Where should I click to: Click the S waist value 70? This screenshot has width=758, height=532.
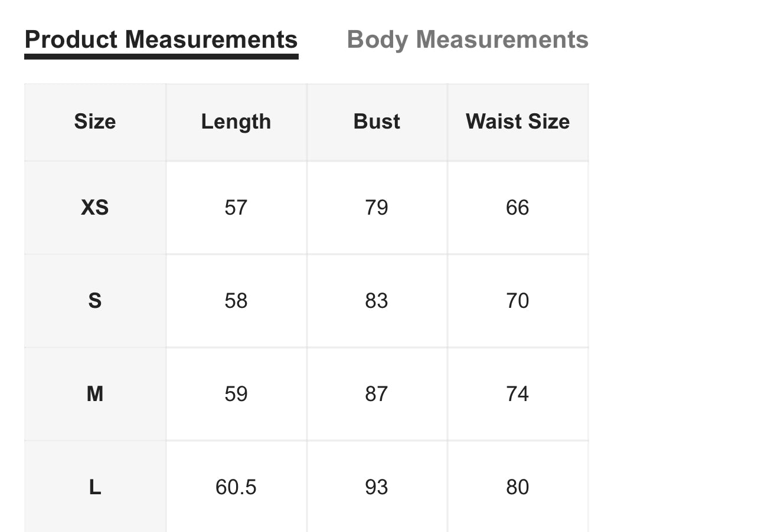[518, 301]
